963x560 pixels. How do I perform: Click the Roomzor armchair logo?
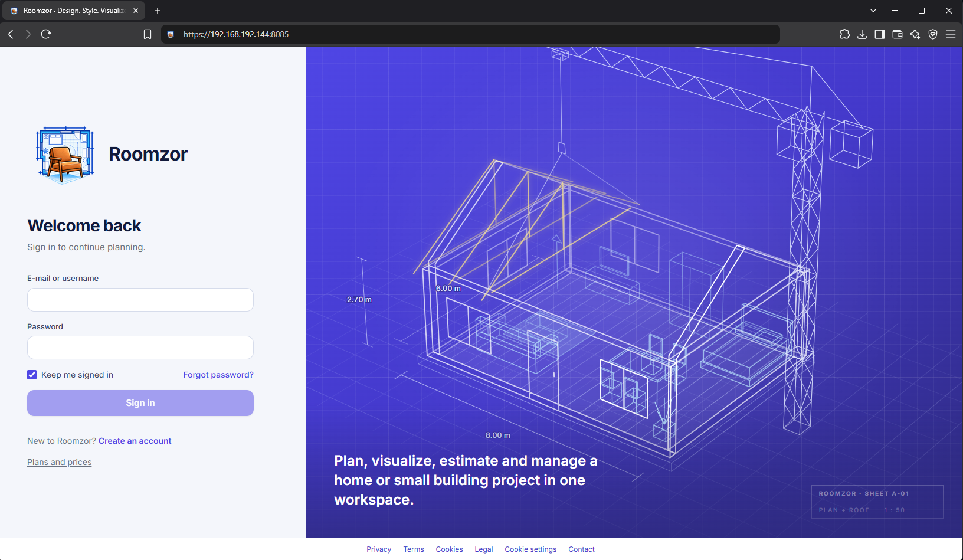pos(65,155)
